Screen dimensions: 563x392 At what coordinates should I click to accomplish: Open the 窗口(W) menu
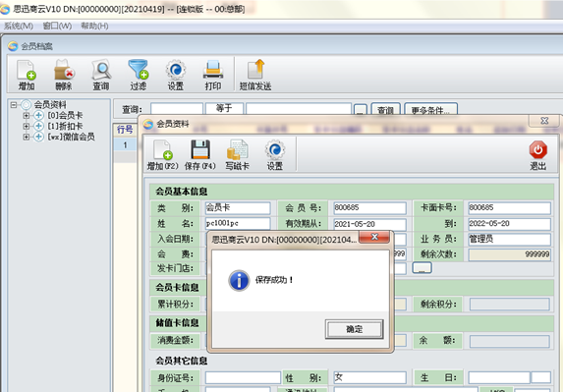(x=57, y=26)
